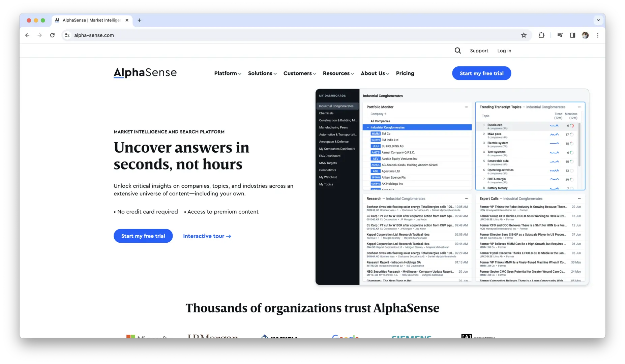Click the browser forward arrow

[40, 35]
